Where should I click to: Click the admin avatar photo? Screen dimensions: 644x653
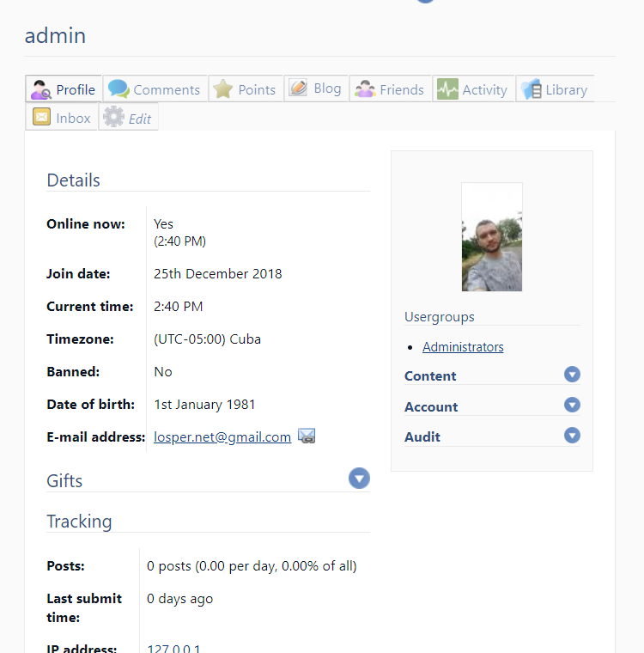pyautogui.click(x=492, y=237)
